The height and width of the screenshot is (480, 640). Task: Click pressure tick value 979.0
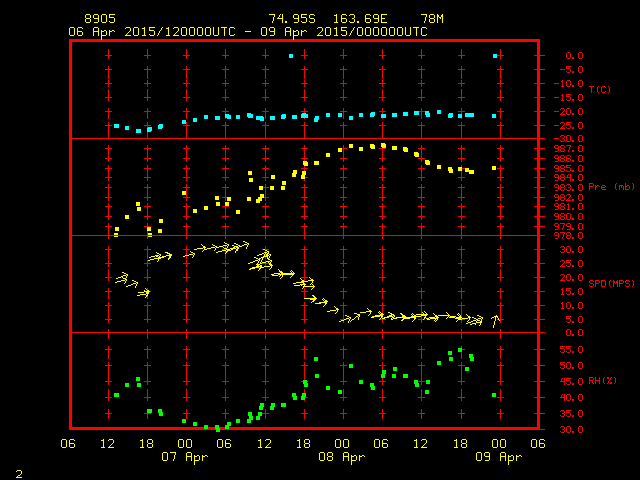[569, 227]
